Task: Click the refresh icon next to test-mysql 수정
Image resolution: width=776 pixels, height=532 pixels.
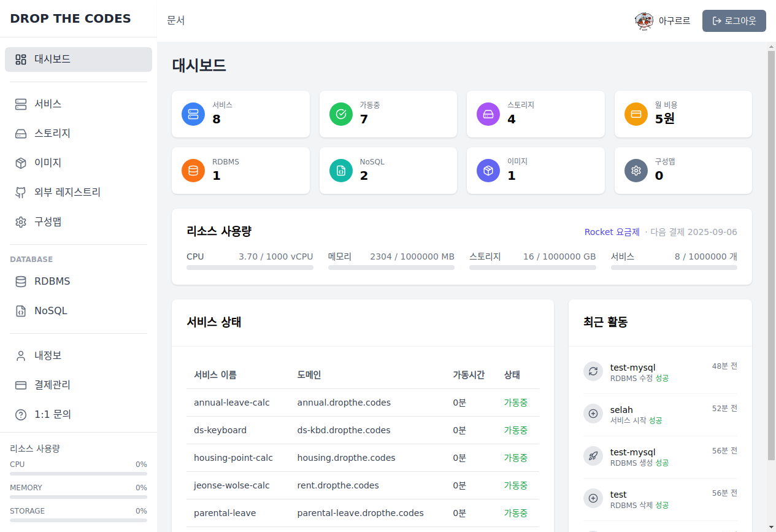Action: 593,371
